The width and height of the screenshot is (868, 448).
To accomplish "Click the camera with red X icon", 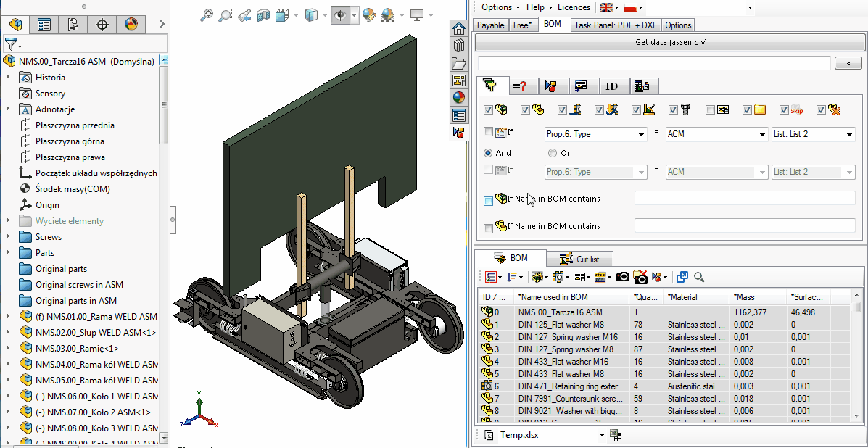I will tap(640, 276).
